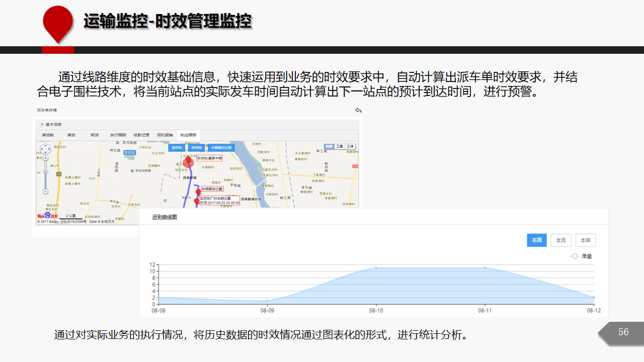The width and height of the screenshot is (644, 362).
Task: Click the 08-09 data point on chart
Action: (267, 301)
